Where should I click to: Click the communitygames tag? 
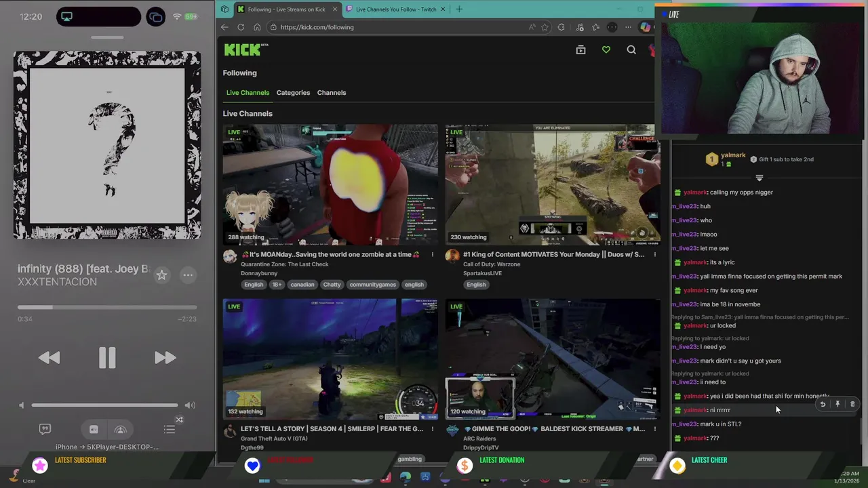click(373, 285)
